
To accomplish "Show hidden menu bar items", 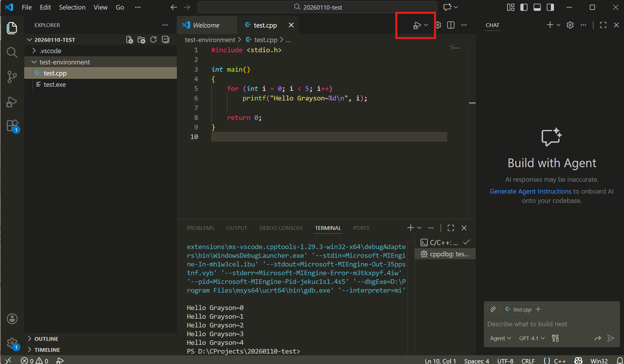I will pos(138,7).
